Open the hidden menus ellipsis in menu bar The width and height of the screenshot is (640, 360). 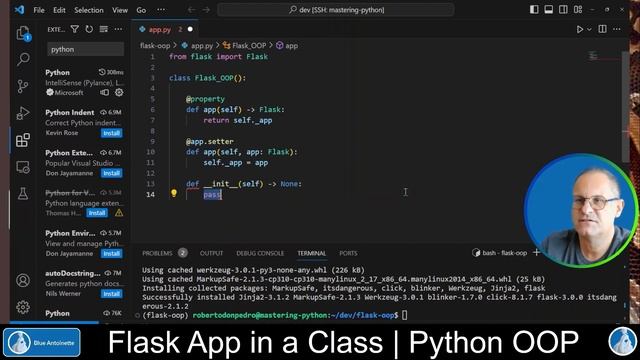[161, 10]
